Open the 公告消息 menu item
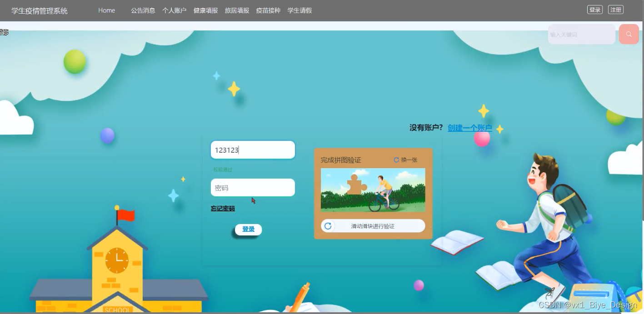The width and height of the screenshot is (644, 314). point(143,10)
